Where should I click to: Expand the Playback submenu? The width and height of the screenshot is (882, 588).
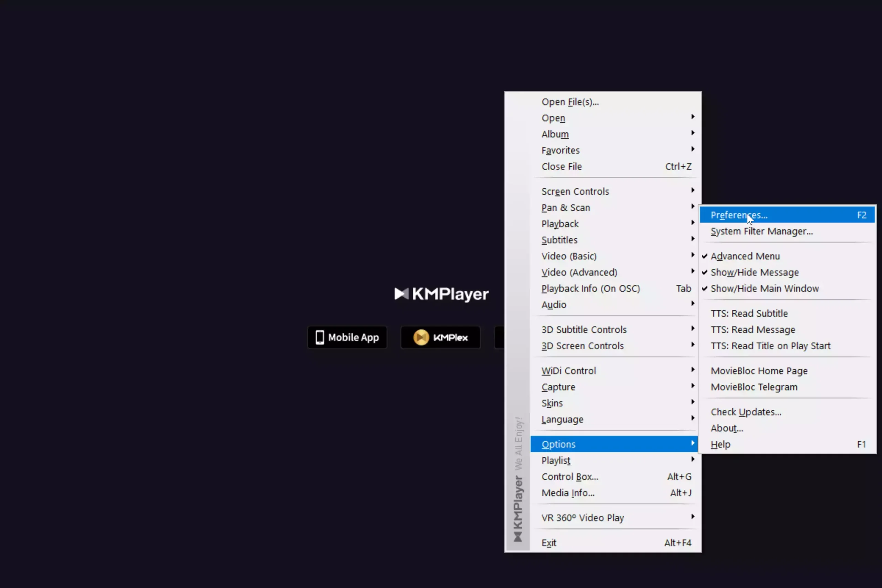coord(560,224)
